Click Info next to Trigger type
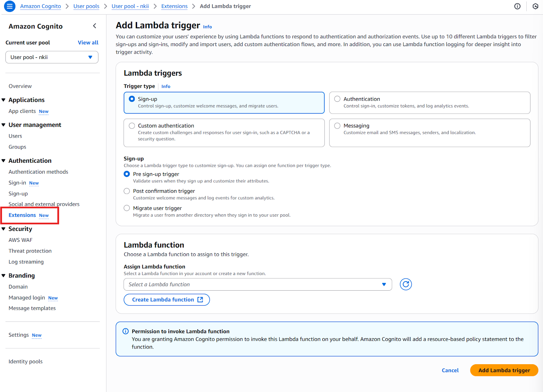Viewport: 543px width, 392px height. [x=166, y=86]
